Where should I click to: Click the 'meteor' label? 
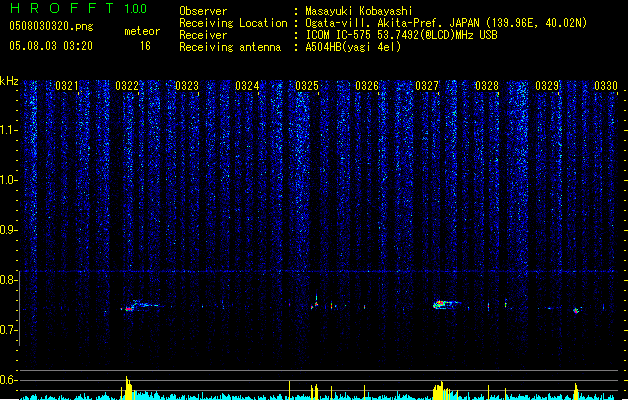tap(142, 31)
